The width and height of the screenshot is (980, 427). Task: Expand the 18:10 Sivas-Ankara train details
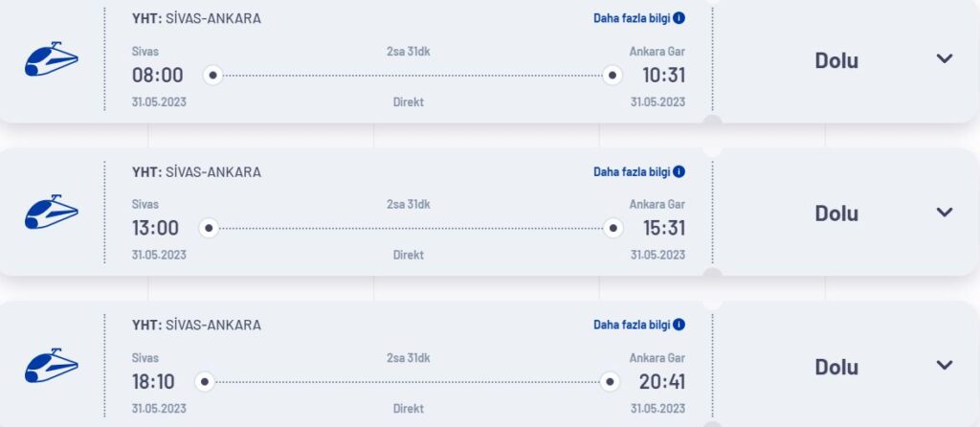pyautogui.click(x=945, y=366)
